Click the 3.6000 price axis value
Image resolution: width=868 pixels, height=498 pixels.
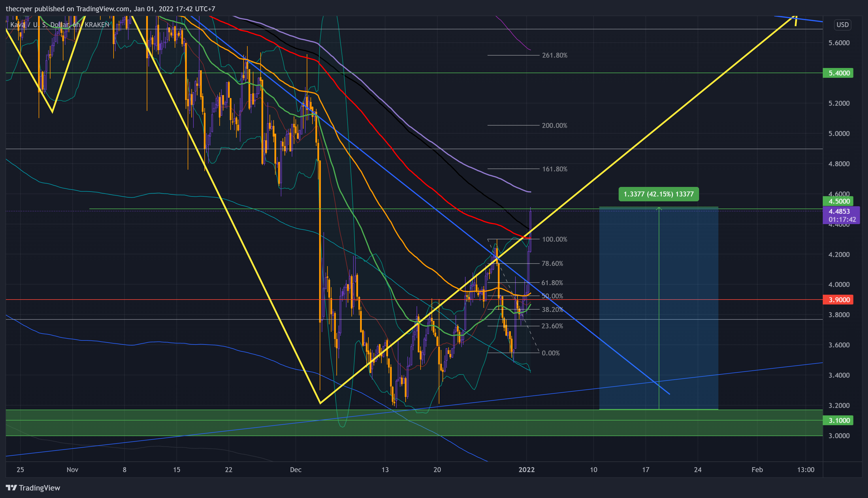point(839,345)
